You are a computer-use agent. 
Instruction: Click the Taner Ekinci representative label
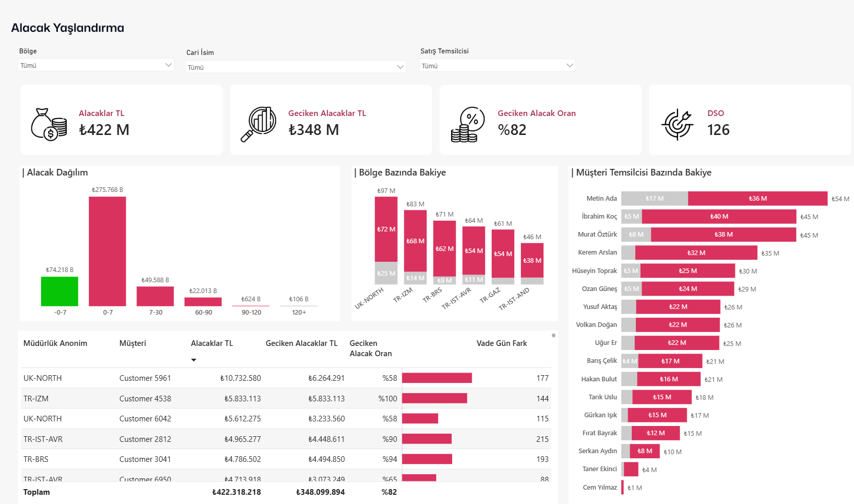pos(600,469)
